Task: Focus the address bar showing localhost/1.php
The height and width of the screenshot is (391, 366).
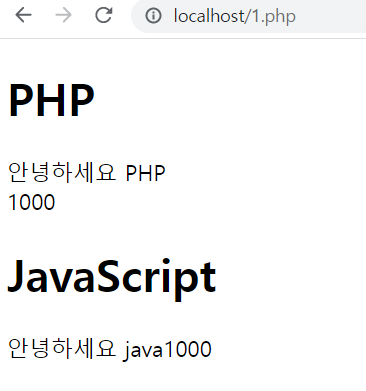Action: click(249, 16)
